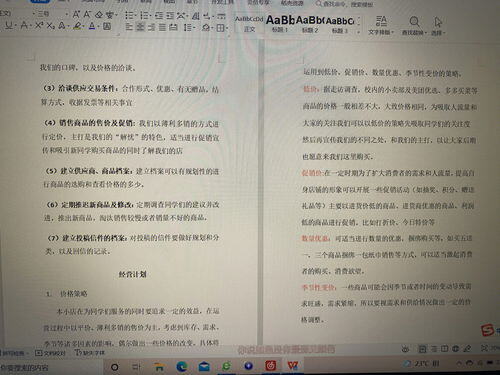The height and width of the screenshot is (375, 500).
Task: Click the Cortana circle on taskbar
Action: (114, 367)
